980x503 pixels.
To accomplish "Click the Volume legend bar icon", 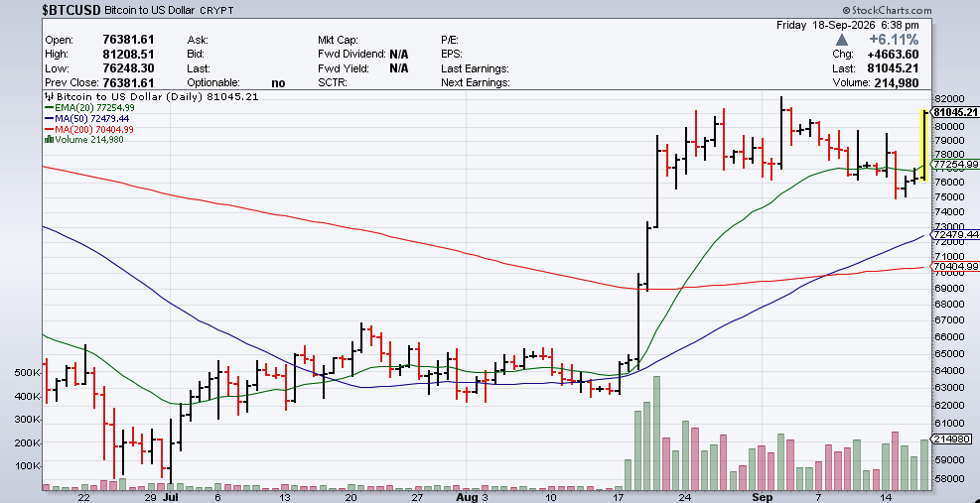I will 50,139.
